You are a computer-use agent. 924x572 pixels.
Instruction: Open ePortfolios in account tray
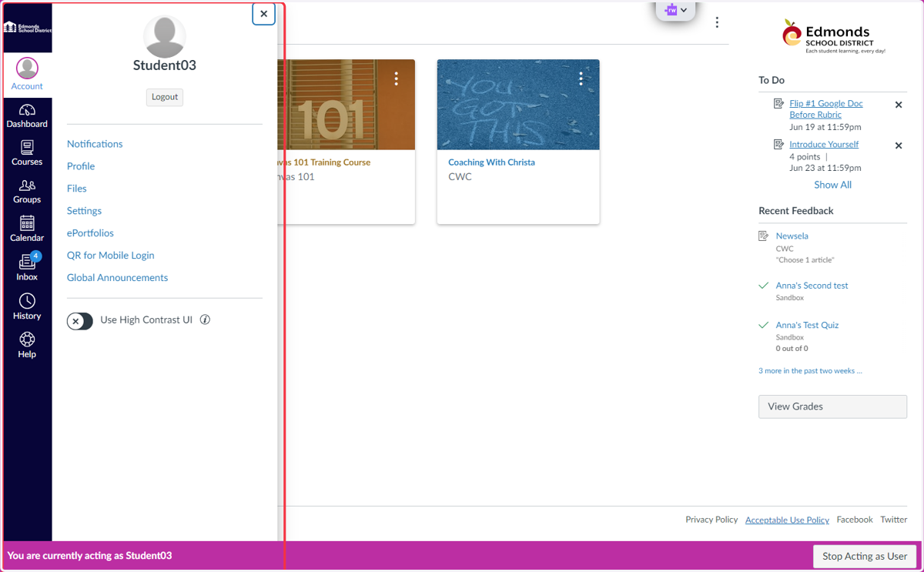point(90,233)
